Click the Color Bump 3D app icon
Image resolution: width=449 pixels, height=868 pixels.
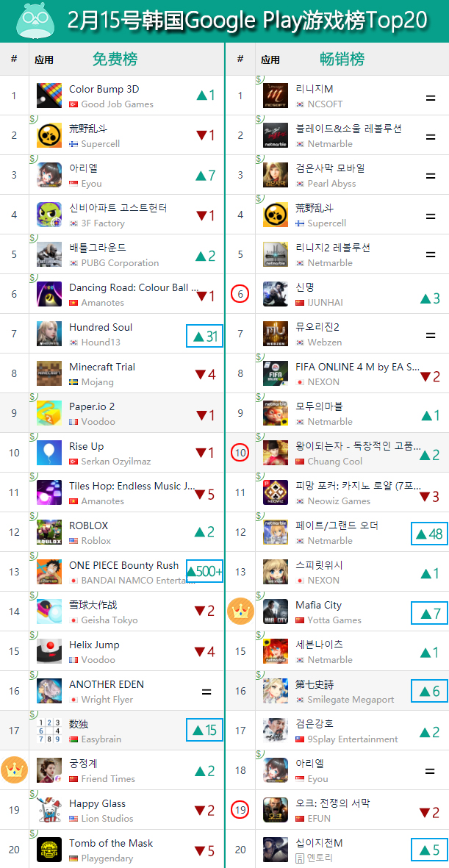(49, 96)
